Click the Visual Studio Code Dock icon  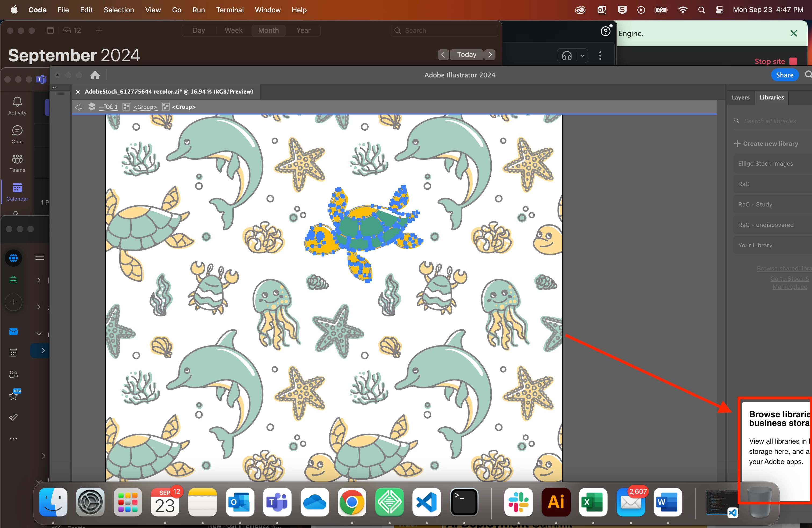(x=426, y=502)
